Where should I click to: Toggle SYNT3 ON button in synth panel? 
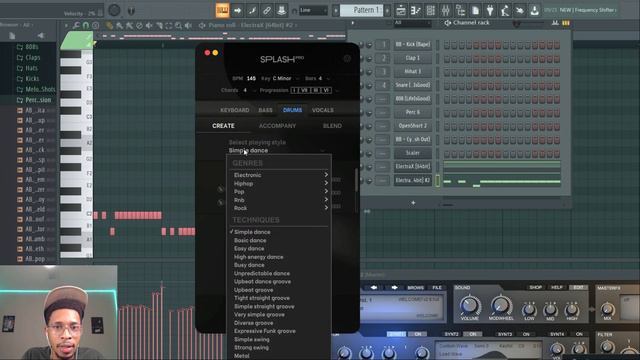pos(526,334)
